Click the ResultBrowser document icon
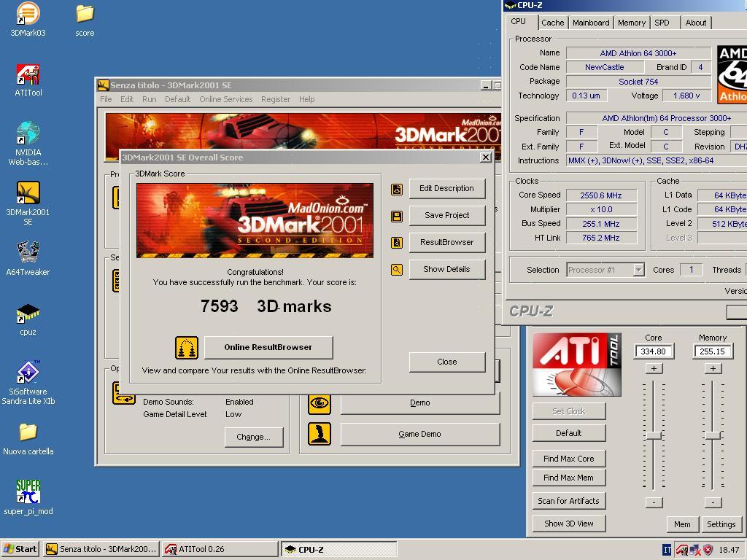This screenshot has height=560, width=747. (397, 243)
